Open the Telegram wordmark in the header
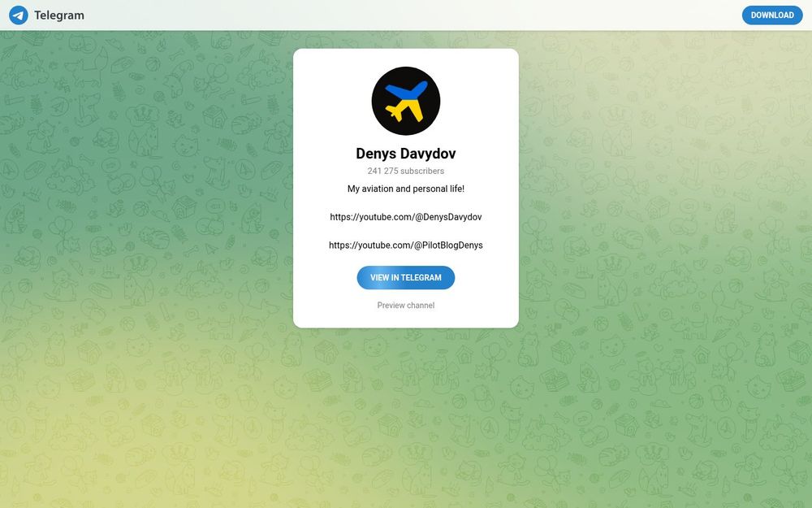Image resolution: width=812 pixels, height=508 pixels. click(x=59, y=15)
